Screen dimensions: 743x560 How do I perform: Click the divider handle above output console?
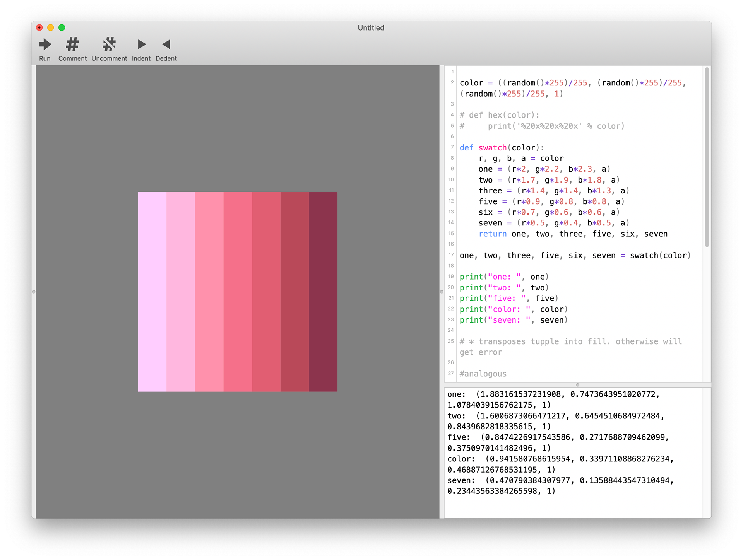pos(577,385)
